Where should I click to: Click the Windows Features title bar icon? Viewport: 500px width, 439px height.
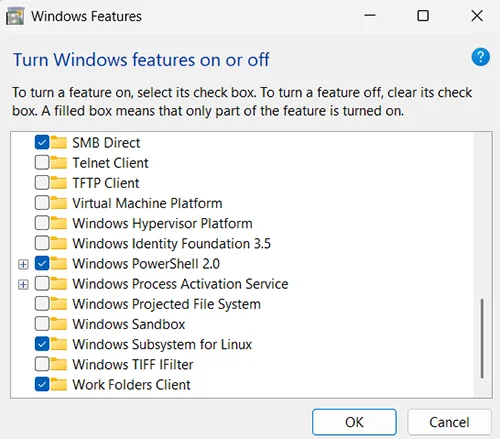pyautogui.click(x=15, y=17)
